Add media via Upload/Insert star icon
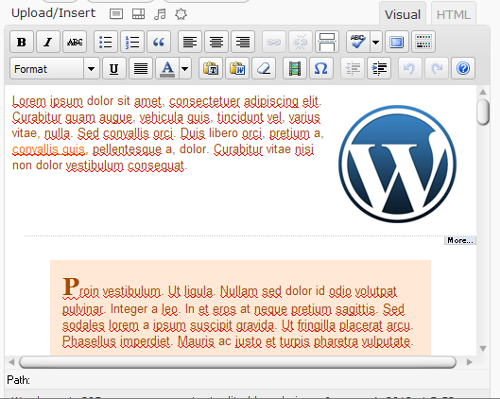500x399 pixels. pyautogui.click(x=181, y=14)
